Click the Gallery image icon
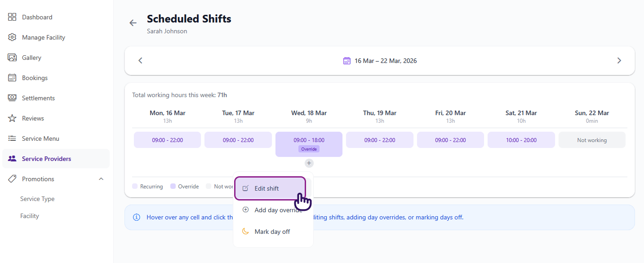The height and width of the screenshot is (263, 644). (x=12, y=58)
